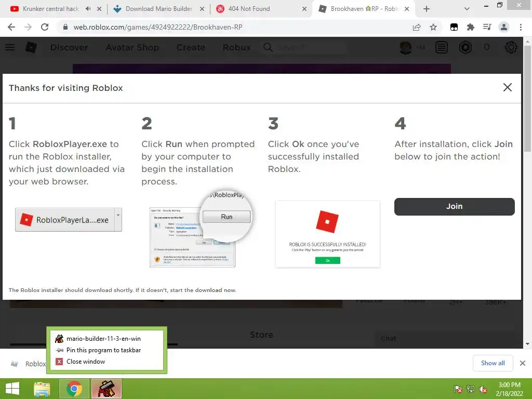Viewport: 532px width, 399px height.
Task: Click the Roblox successfully installed illustration
Action: coord(328,234)
